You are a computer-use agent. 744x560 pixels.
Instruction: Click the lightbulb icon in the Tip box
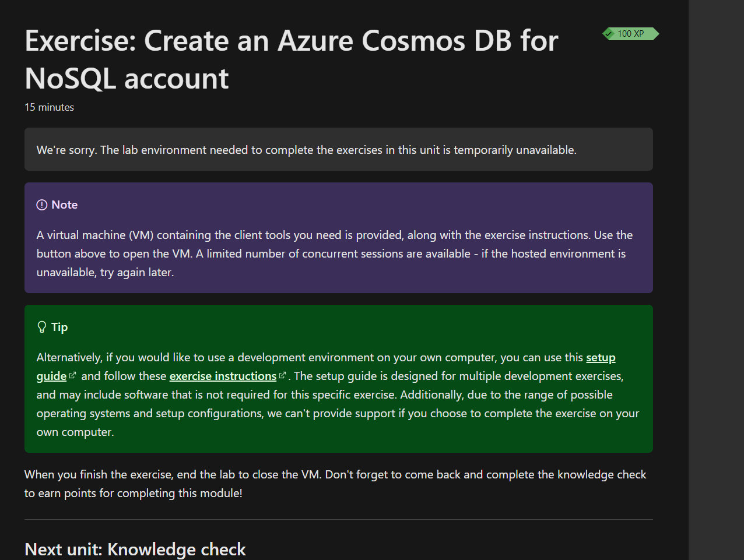[41, 326]
